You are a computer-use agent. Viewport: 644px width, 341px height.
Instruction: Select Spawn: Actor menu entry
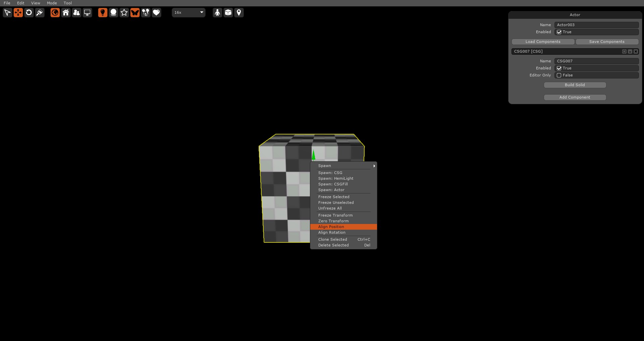coord(343,190)
